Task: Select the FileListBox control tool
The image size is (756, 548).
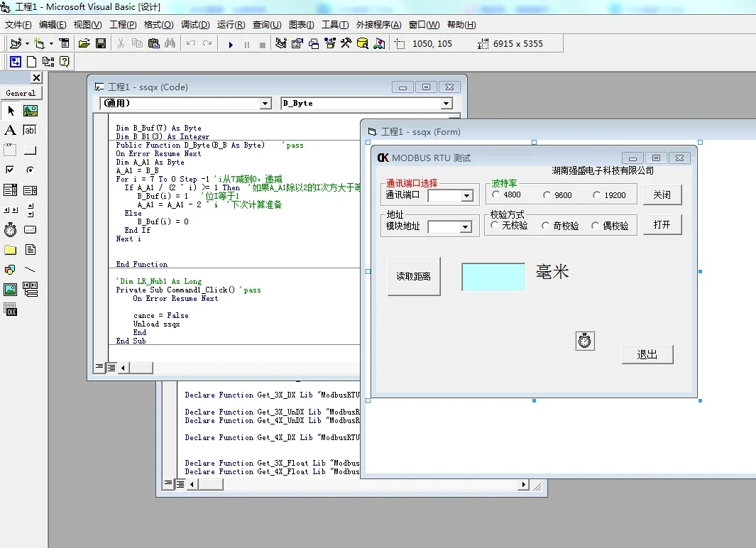Action: point(31,250)
